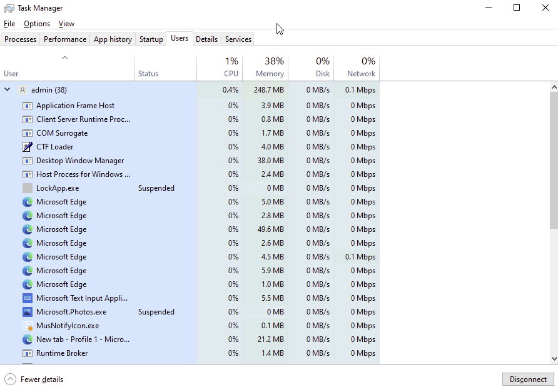This screenshot has height=392, width=558.
Task: Switch to the Processes tab
Action: (20, 39)
